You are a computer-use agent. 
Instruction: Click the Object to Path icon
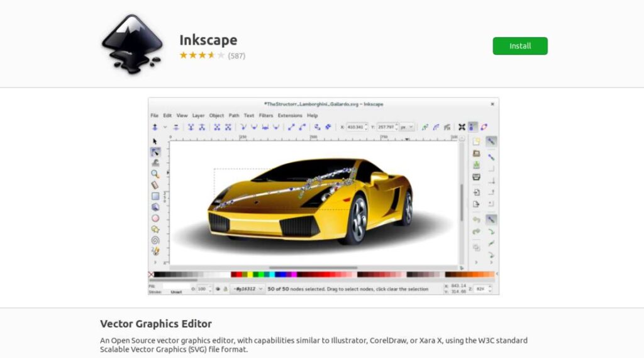click(317, 128)
